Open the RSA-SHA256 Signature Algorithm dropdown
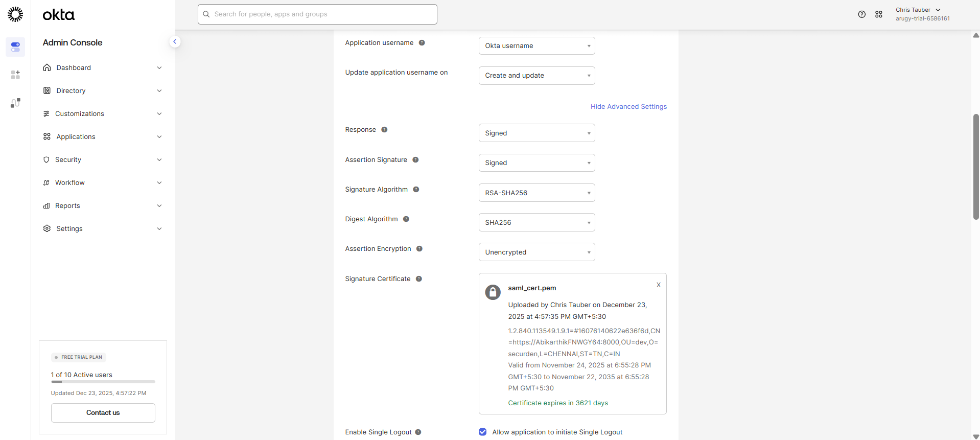Viewport: 980px width, 440px height. 537,193
